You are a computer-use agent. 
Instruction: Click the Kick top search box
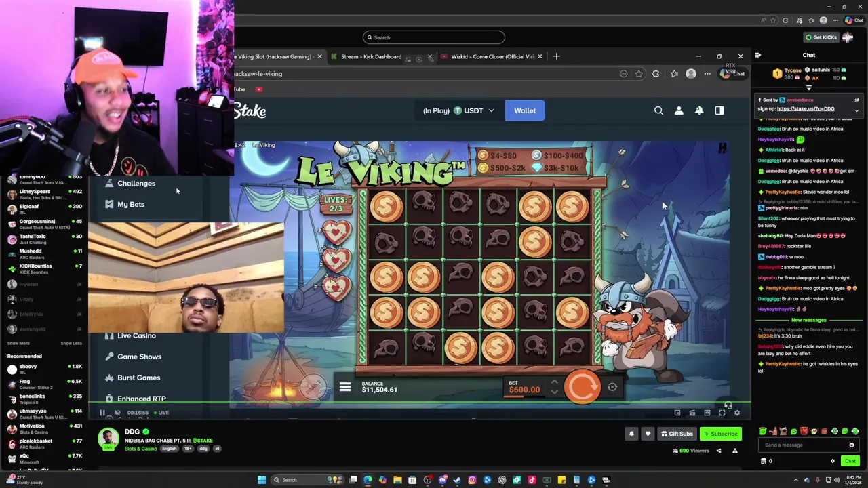pos(434,37)
